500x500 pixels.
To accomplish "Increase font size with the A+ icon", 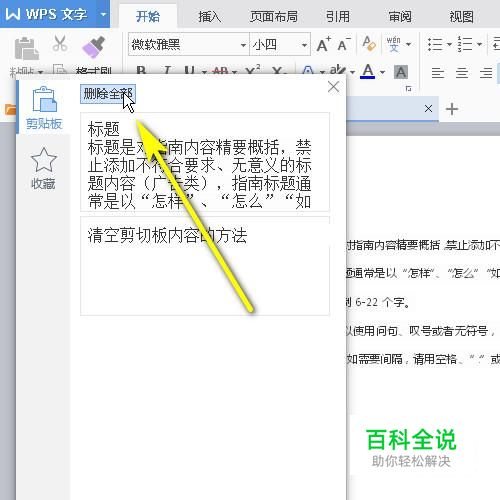I will (323, 44).
